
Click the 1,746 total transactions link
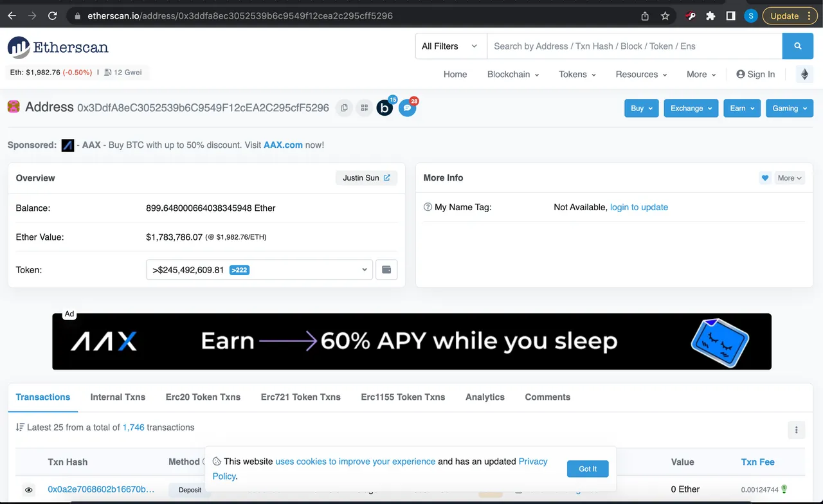click(133, 428)
